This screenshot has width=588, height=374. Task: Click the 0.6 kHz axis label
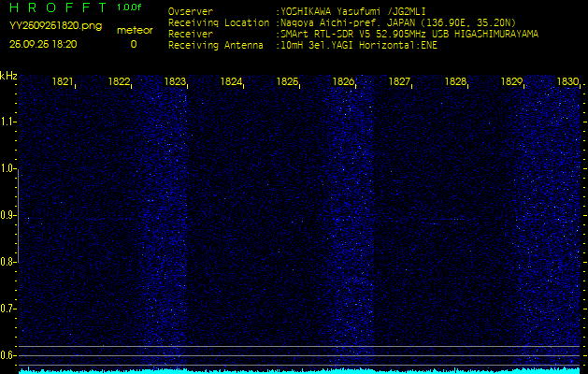(7, 355)
